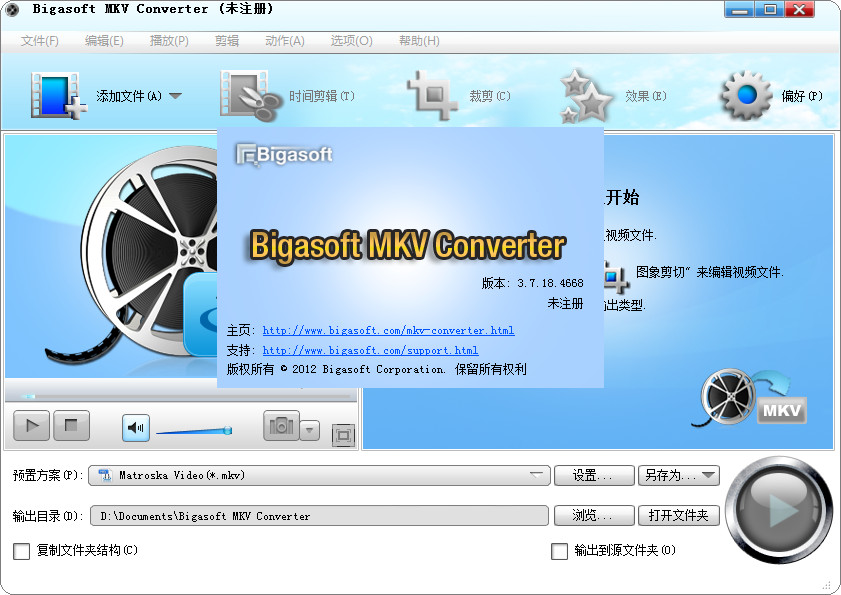Minimize the Bigasoft window

point(739,9)
